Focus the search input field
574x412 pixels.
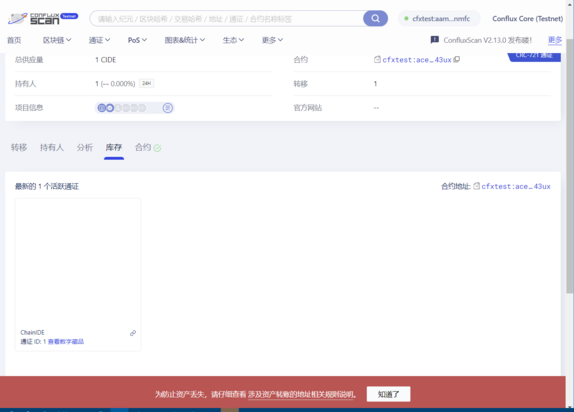tap(227, 19)
